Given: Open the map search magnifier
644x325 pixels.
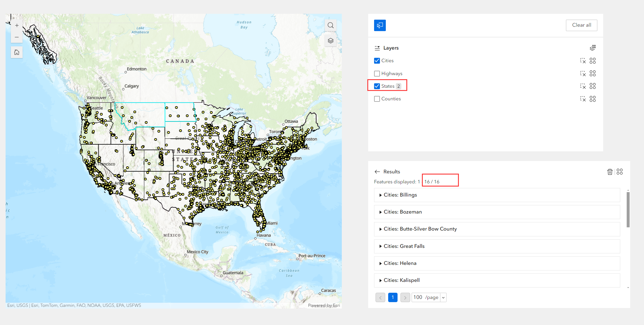Looking at the screenshot, I should point(330,25).
